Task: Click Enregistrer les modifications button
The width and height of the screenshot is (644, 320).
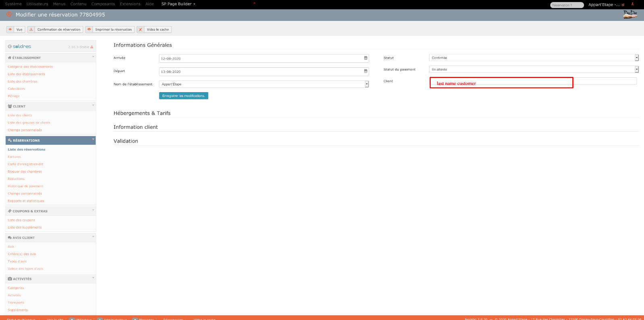Action: (x=184, y=96)
